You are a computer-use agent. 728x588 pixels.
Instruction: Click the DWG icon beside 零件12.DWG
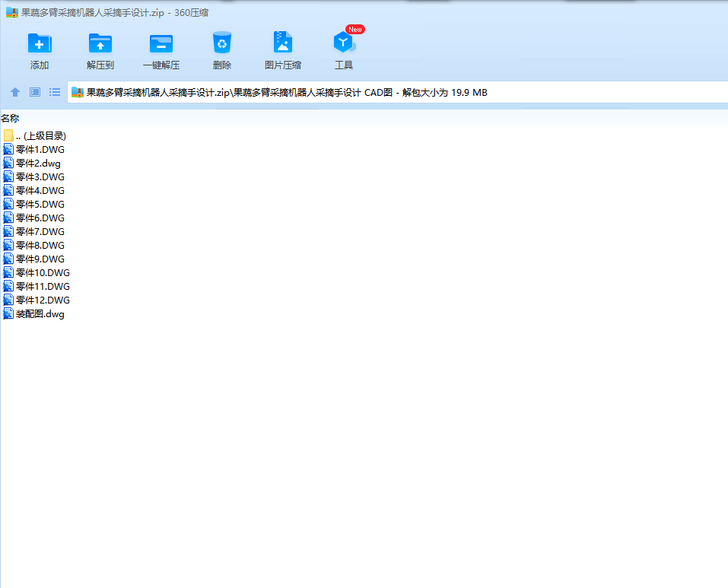[8, 300]
